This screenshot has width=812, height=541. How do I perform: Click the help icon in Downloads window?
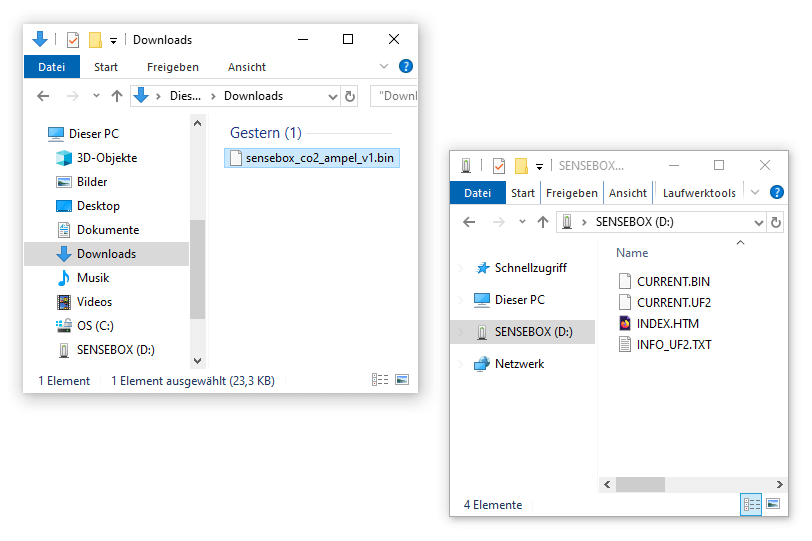coord(405,67)
